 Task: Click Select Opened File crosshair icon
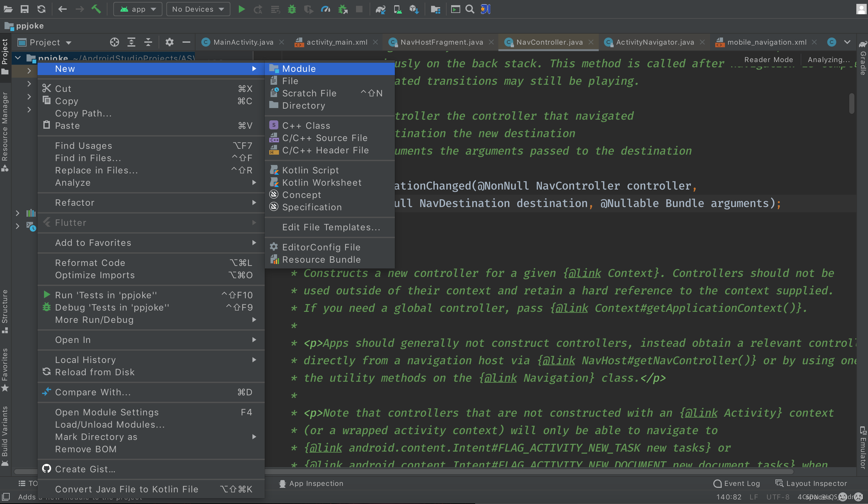click(x=114, y=42)
